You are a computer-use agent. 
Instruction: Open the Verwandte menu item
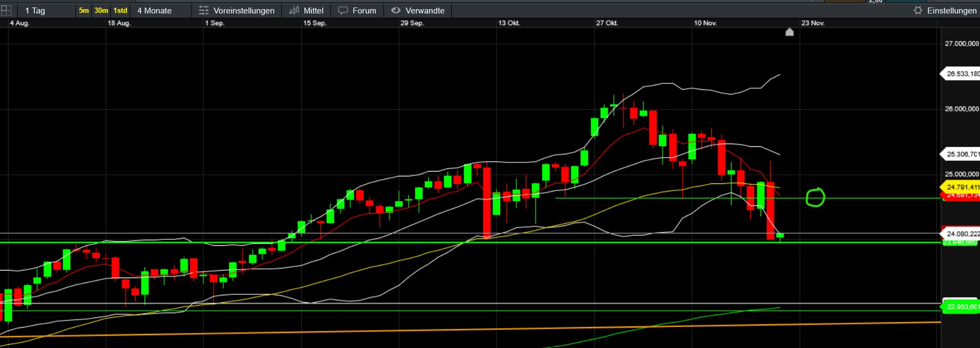[x=424, y=11]
